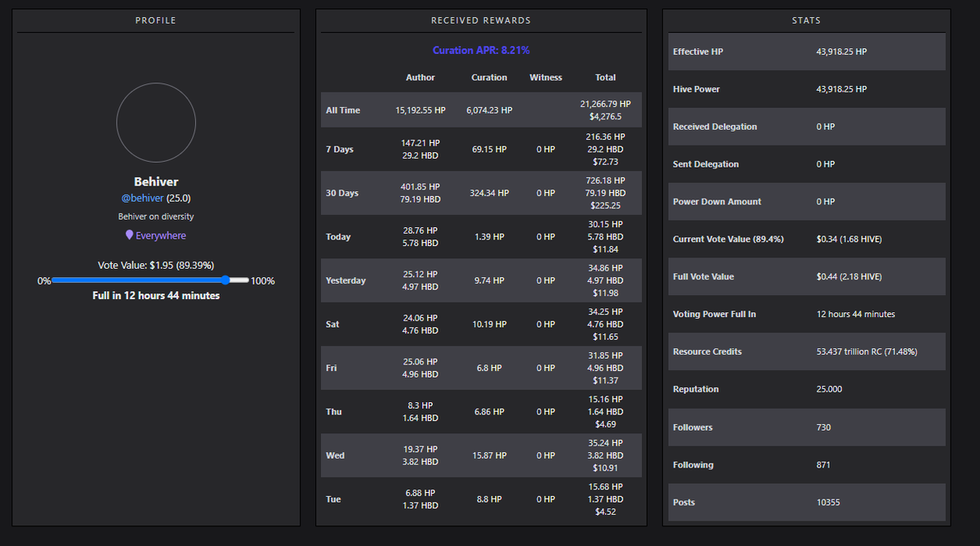The image size is (980, 546).
Task: Click the Vote Value $1.95 (89.39%) label
Action: pos(156,266)
